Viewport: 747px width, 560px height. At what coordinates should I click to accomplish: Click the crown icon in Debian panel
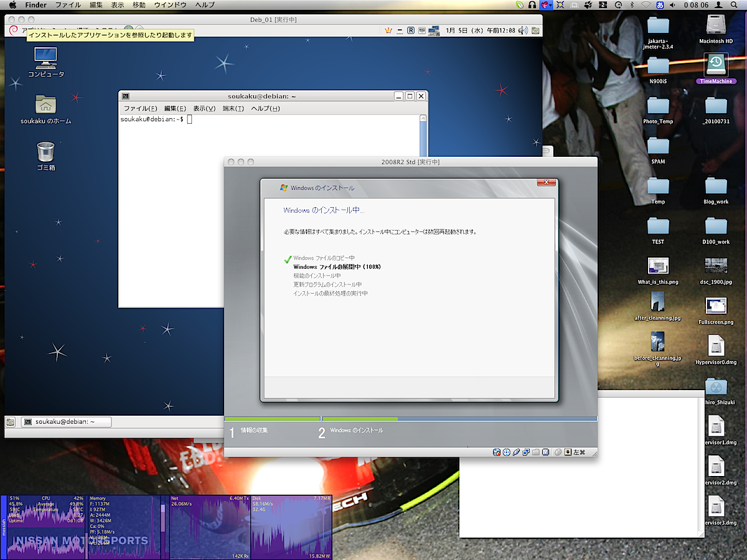[x=388, y=30]
